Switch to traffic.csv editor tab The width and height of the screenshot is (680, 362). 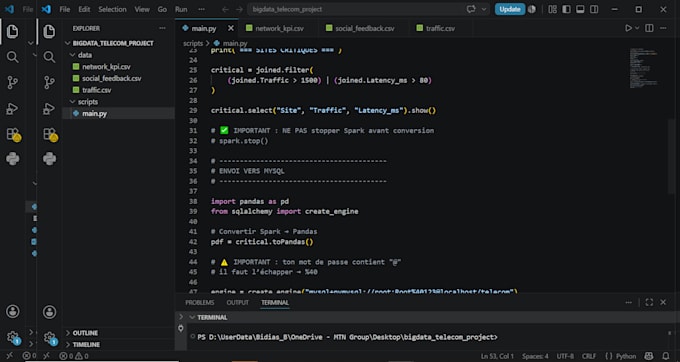pyautogui.click(x=440, y=28)
